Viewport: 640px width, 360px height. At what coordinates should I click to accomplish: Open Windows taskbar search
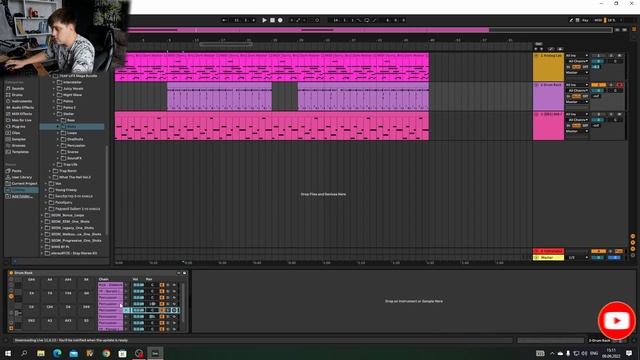[x=24, y=353]
